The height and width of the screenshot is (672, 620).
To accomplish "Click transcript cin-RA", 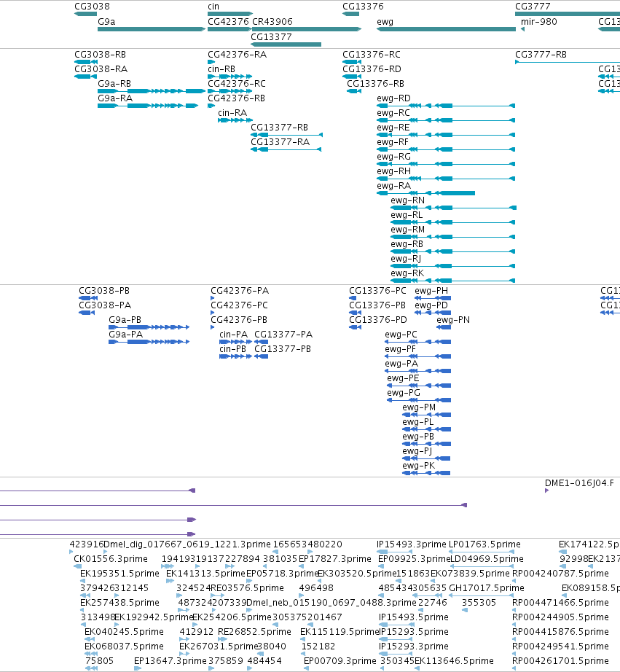I will [x=232, y=113].
